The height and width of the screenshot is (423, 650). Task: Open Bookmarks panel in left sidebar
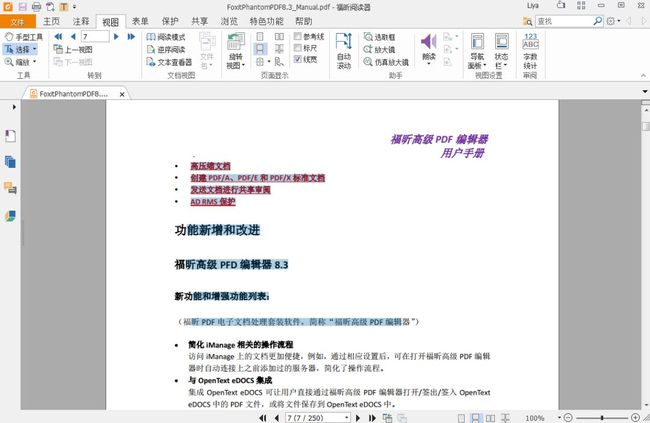[10, 136]
